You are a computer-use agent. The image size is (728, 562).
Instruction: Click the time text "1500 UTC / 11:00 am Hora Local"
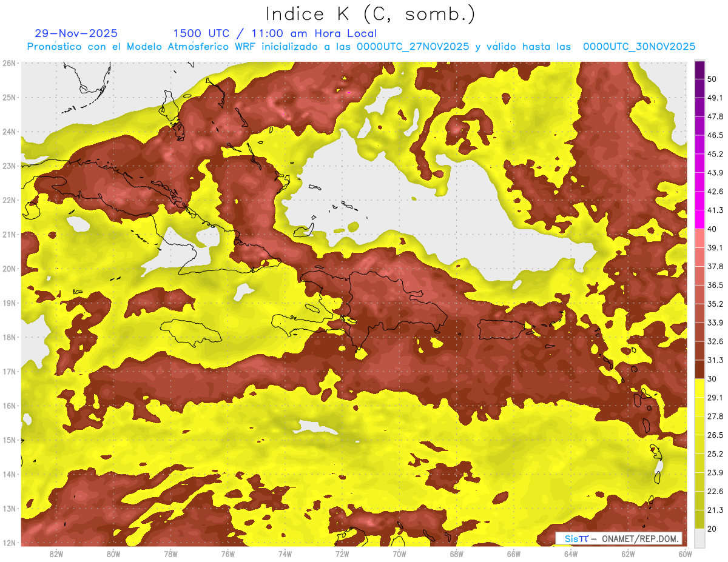275,33
